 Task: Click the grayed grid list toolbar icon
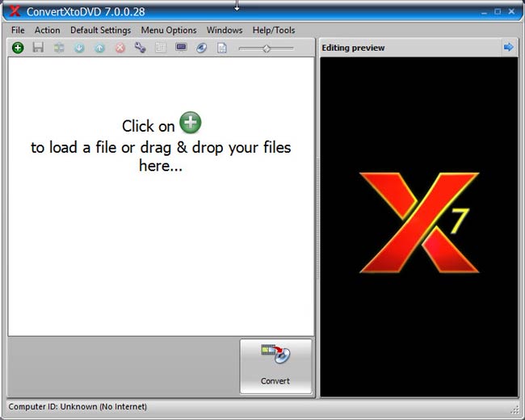[161, 48]
